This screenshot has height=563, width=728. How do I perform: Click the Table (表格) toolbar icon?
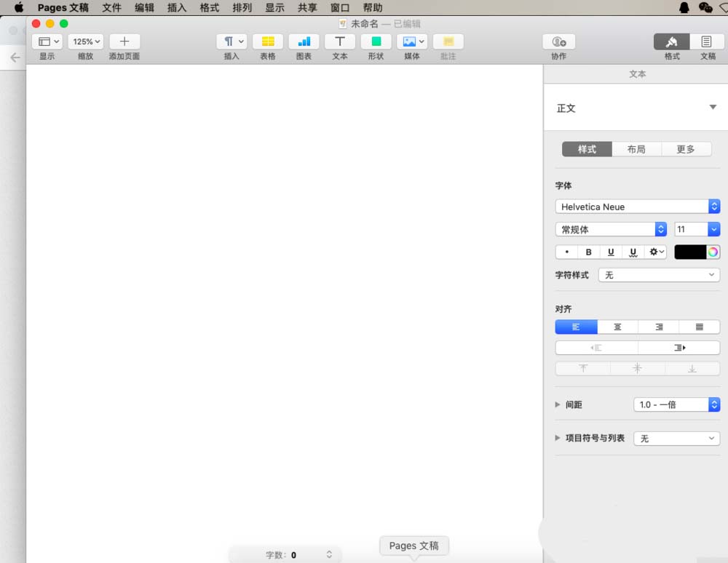click(268, 41)
